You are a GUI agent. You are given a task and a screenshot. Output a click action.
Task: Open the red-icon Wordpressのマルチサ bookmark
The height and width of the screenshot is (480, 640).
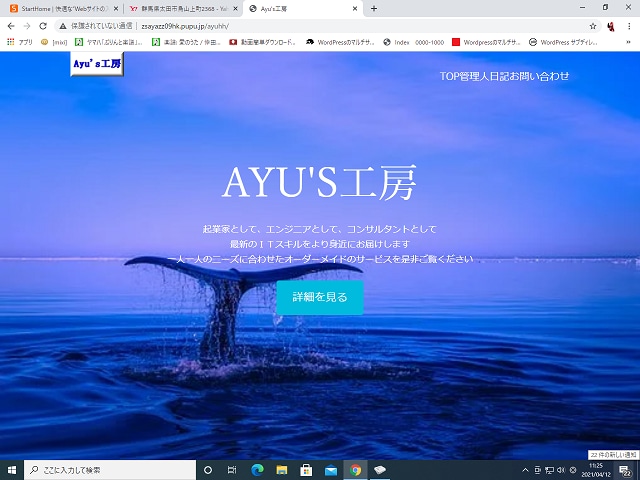pos(486,42)
